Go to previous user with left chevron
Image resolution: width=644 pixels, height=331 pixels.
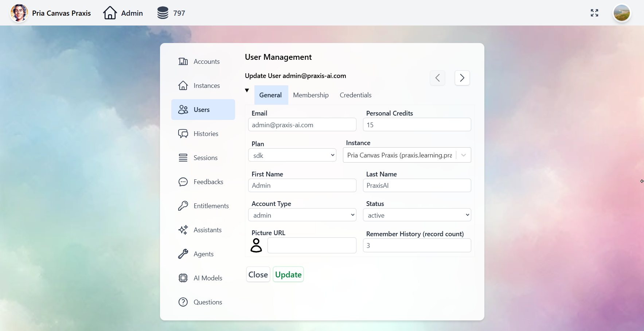pos(437,78)
